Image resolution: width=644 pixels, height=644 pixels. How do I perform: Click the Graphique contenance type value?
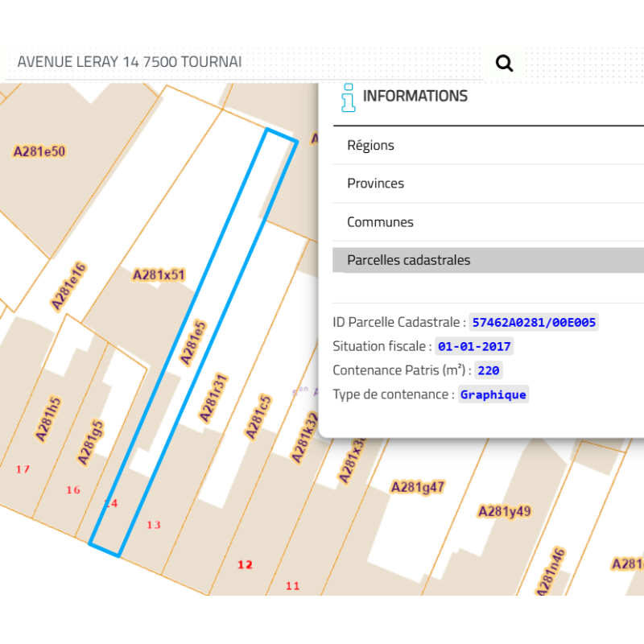point(493,394)
